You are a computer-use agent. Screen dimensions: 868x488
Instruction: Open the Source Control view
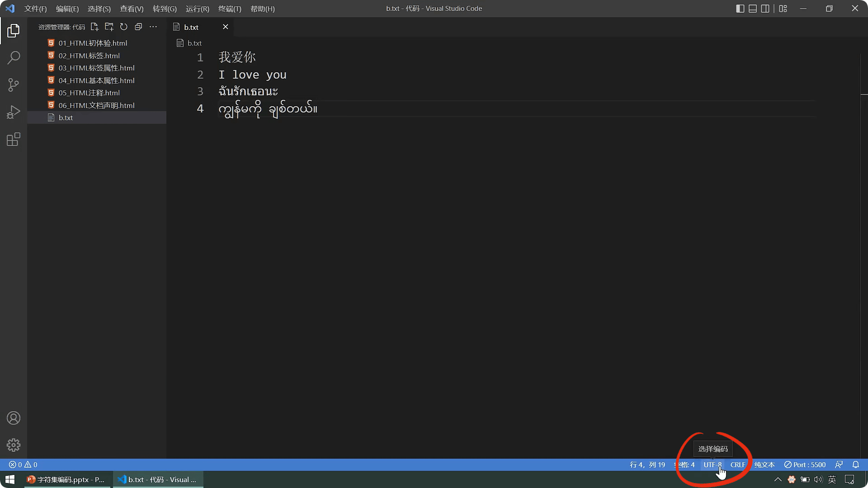(14, 85)
